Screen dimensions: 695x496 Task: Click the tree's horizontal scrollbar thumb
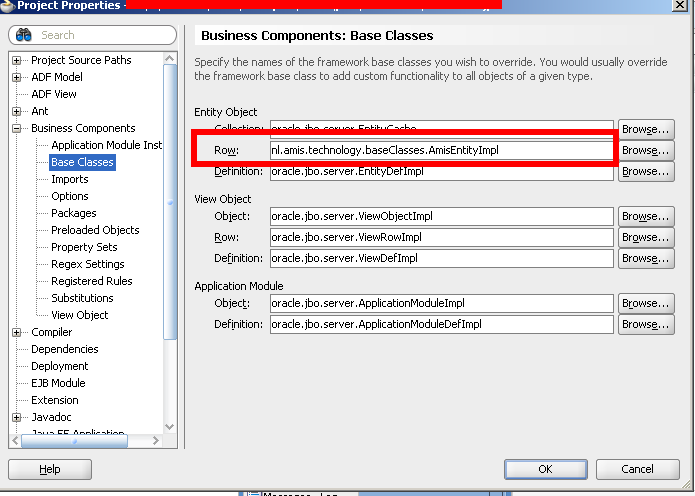74,441
